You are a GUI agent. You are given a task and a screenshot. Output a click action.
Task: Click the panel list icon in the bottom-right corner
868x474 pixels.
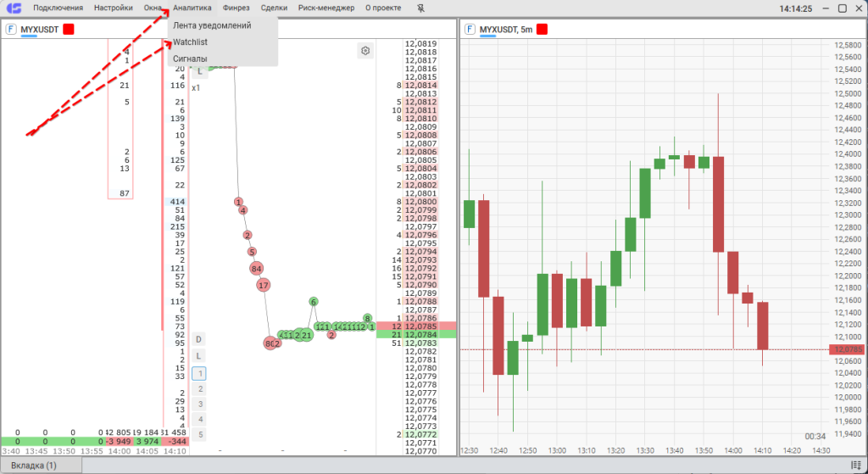coord(856,466)
